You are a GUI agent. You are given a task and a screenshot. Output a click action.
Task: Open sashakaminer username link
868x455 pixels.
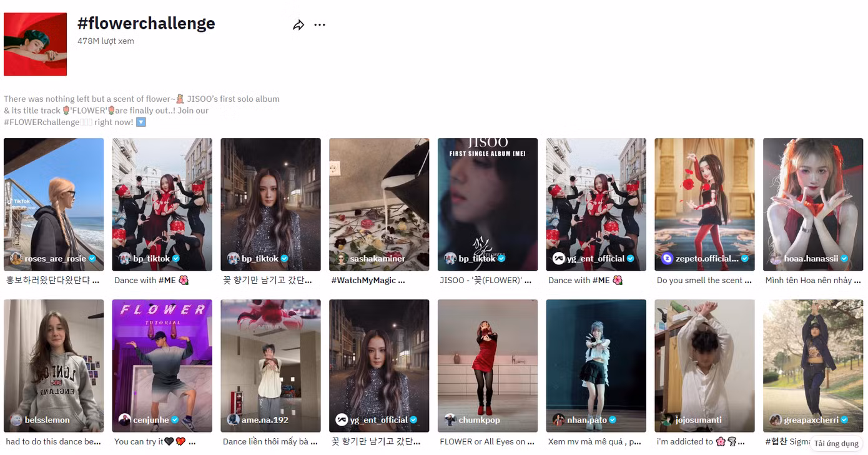(378, 259)
